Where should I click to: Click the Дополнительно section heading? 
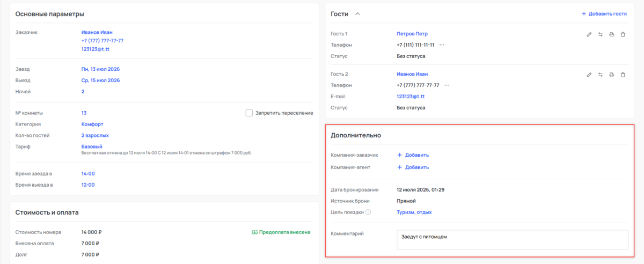coord(356,135)
